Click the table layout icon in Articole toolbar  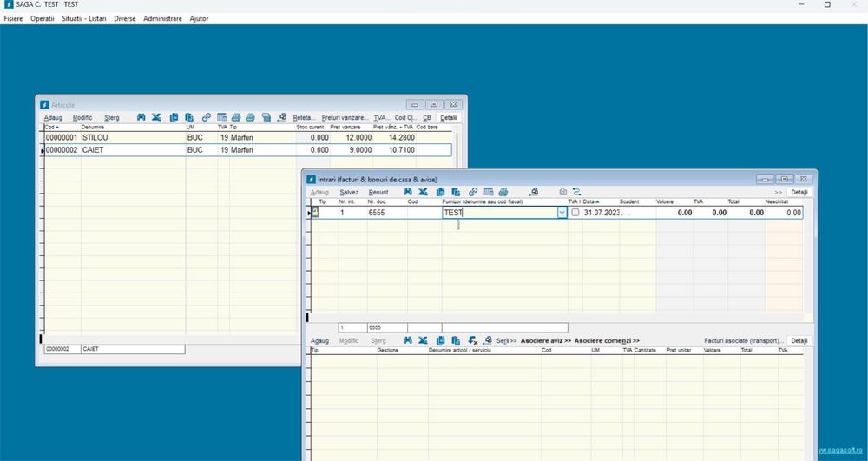point(222,117)
